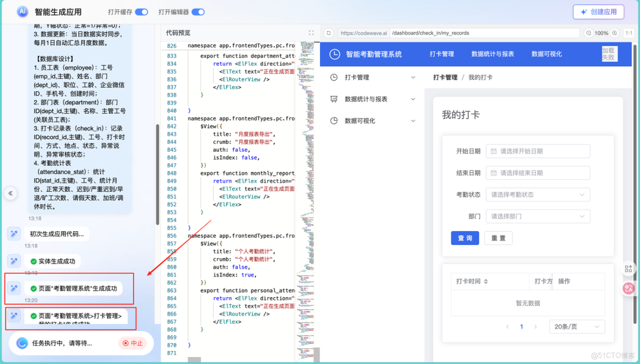Collapse the chat panel using the left arrow
The width and height of the screenshot is (640, 364).
pos(10,193)
